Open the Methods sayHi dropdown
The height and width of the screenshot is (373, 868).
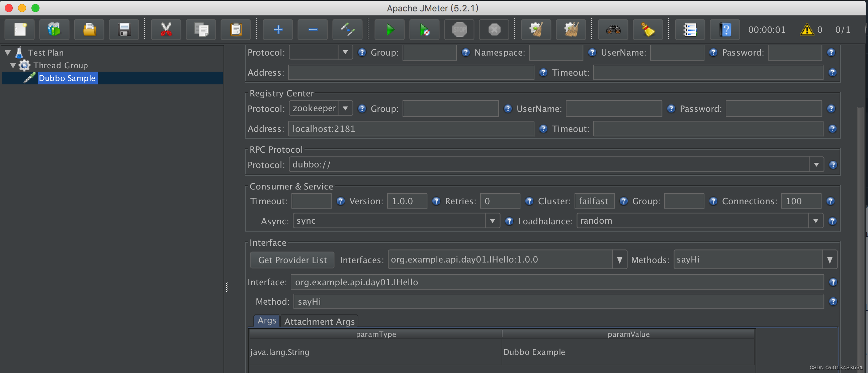830,260
